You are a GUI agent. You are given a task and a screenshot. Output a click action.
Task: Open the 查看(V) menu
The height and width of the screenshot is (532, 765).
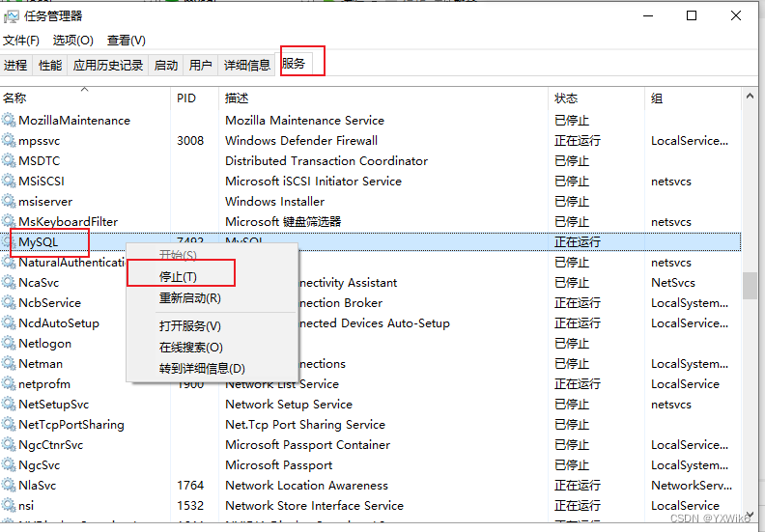(x=127, y=41)
